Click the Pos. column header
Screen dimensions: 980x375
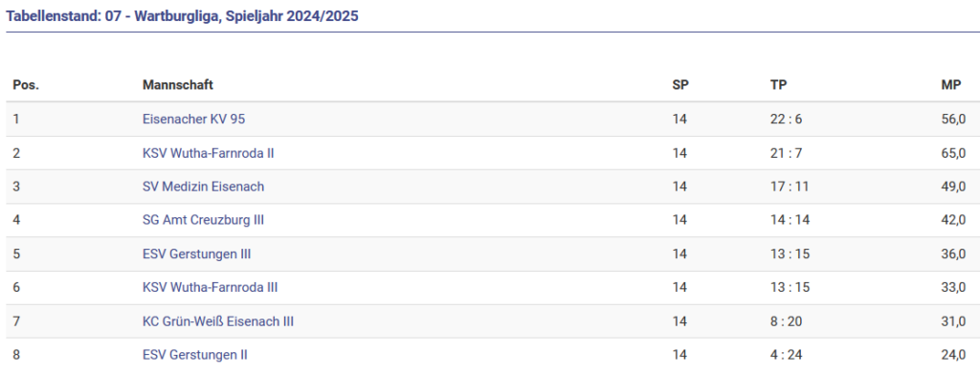coord(26,85)
